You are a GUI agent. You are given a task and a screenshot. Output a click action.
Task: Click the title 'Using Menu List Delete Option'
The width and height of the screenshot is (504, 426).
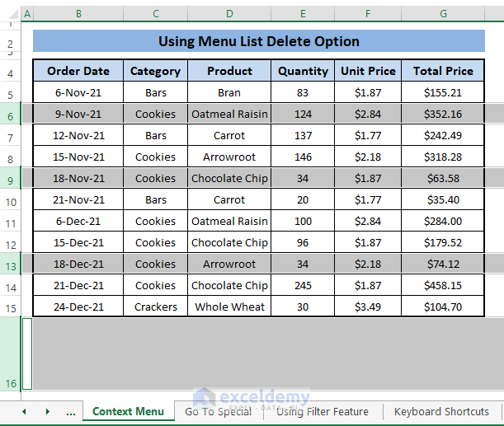coord(259,41)
